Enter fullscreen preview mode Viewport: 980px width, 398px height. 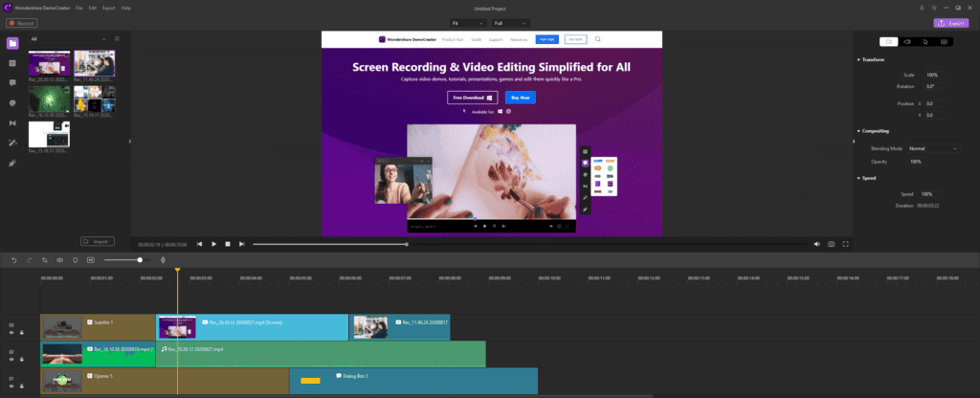tap(846, 244)
